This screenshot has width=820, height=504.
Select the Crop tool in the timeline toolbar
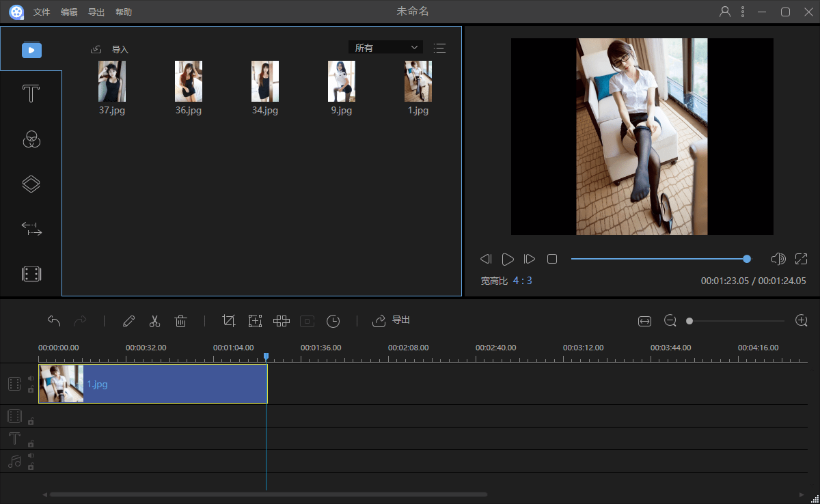(229, 320)
